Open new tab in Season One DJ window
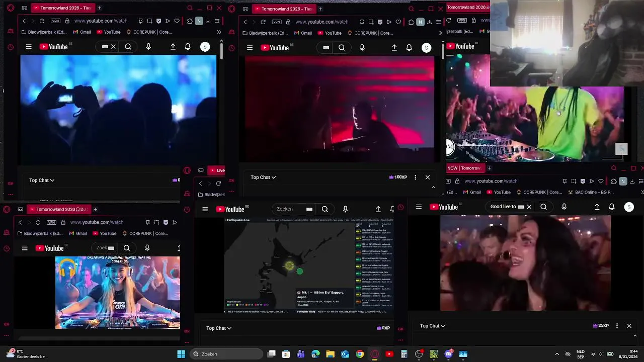The width and height of the screenshot is (644, 362). point(95,209)
